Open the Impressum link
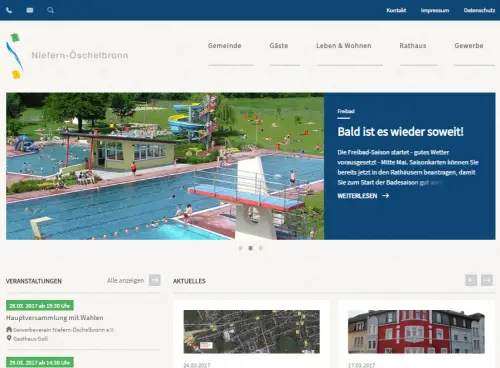This screenshot has width=500, height=368. [435, 10]
